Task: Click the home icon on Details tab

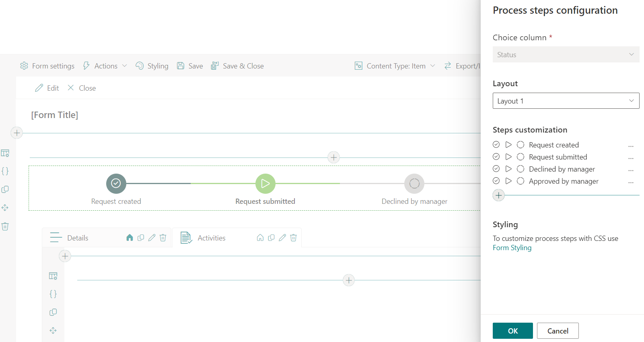Action: point(130,238)
